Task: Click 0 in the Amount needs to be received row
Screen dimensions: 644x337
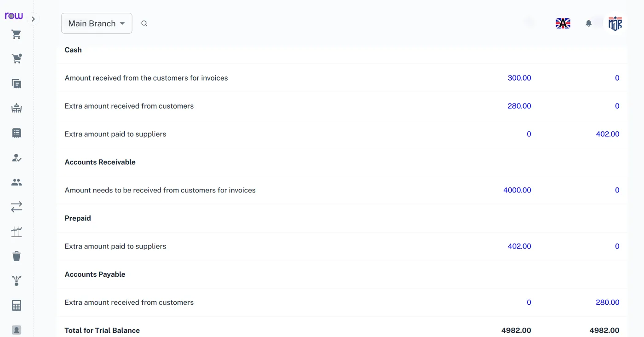Action: coord(617,190)
